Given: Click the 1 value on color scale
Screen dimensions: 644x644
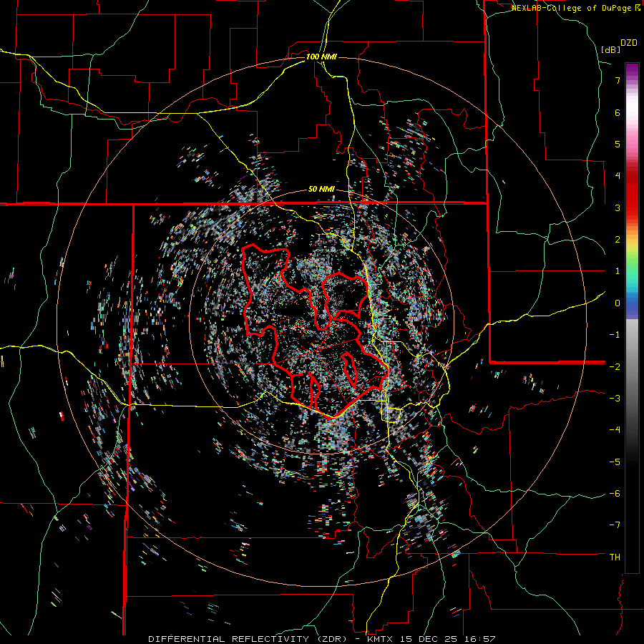Looking at the screenshot, I should (618, 271).
